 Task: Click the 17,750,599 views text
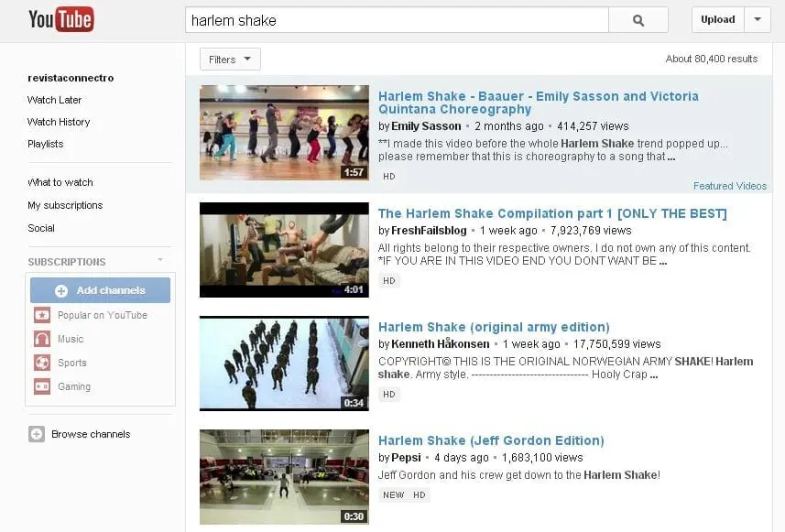click(x=616, y=343)
